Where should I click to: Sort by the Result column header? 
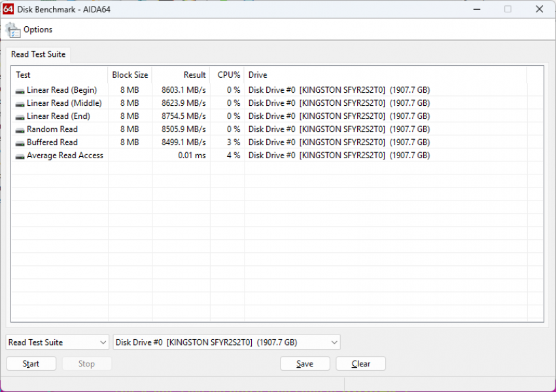click(x=181, y=74)
